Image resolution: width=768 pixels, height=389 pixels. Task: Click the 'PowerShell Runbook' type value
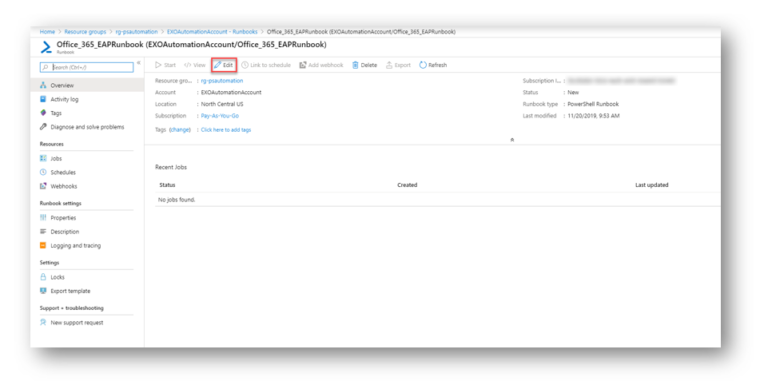[x=593, y=104]
